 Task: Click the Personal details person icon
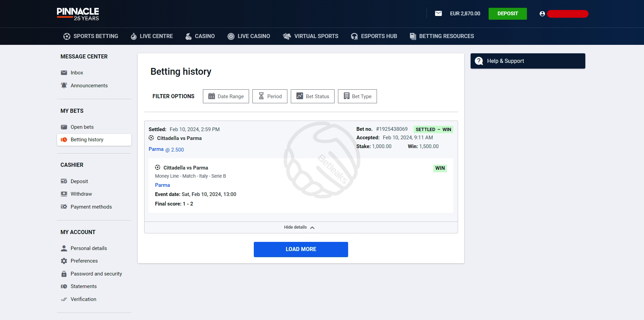(x=64, y=248)
